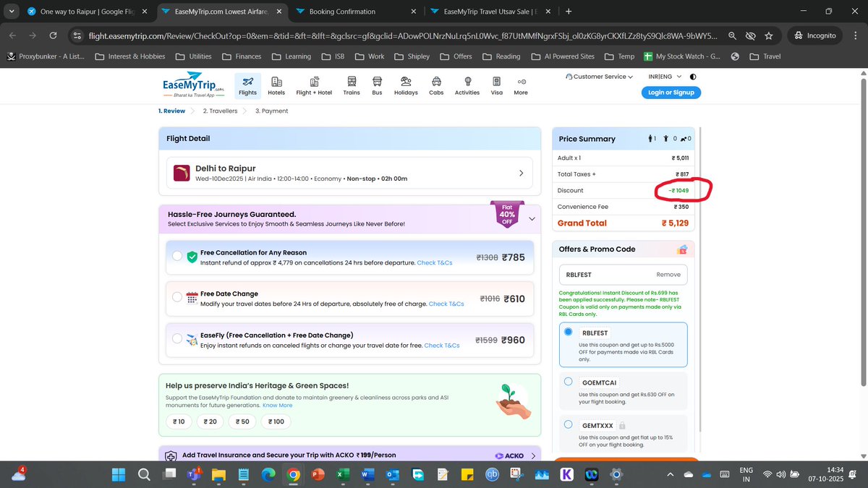Image resolution: width=868 pixels, height=488 pixels.
Task: Open Microsoft Edge from taskbar
Action: (268, 474)
